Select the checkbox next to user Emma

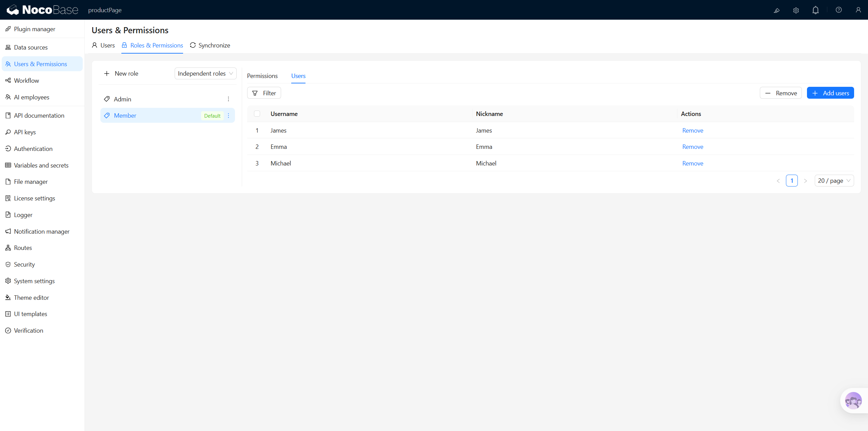(x=257, y=146)
